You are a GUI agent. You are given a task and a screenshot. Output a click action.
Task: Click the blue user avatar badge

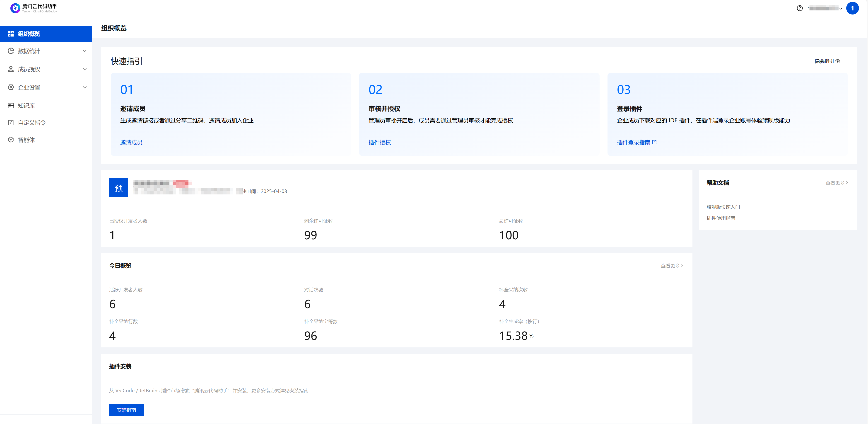852,8
